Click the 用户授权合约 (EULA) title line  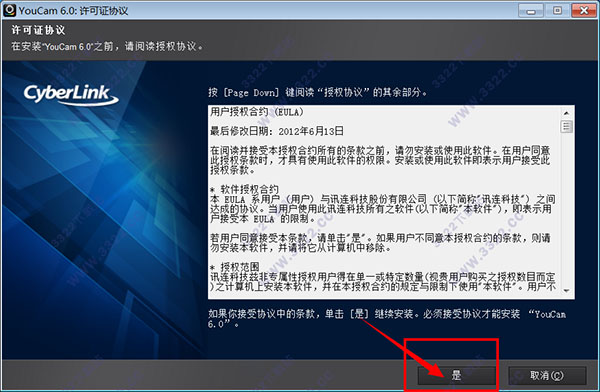coord(257,112)
